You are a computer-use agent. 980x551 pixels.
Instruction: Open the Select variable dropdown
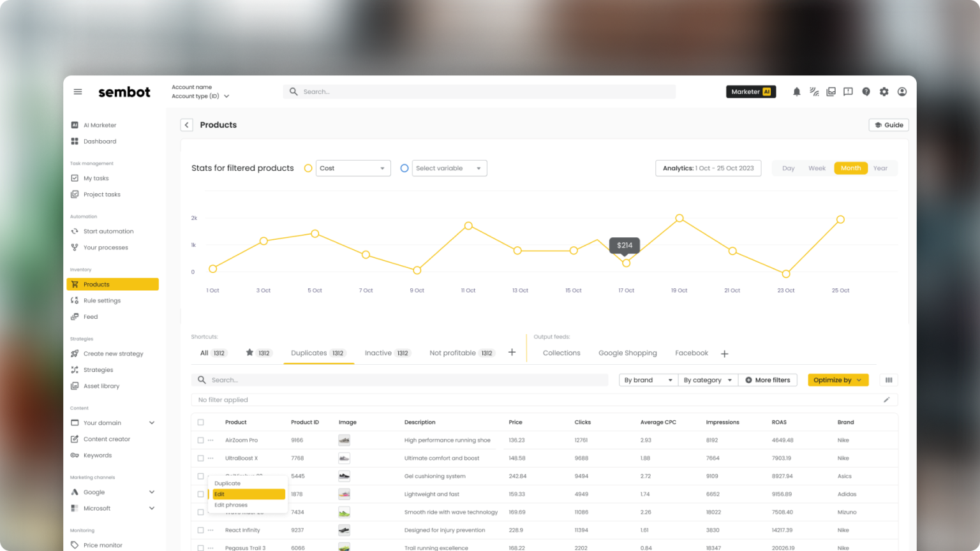pyautogui.click(x=449, y=168)
